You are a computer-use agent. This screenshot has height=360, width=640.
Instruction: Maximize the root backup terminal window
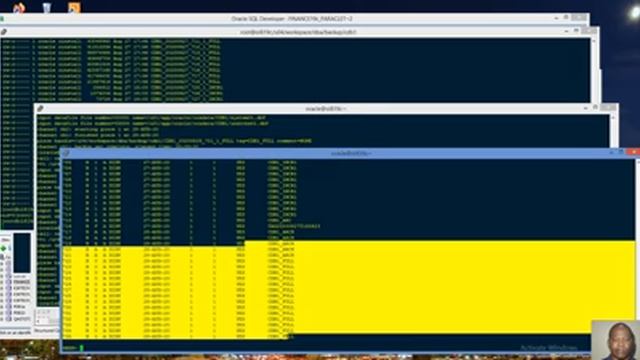(x=576, y=31)
